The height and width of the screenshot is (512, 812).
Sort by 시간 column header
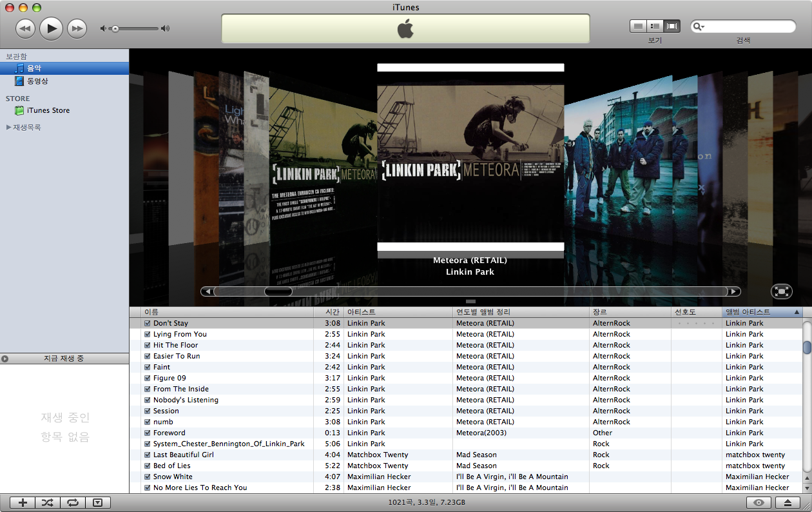pos(329,312)
